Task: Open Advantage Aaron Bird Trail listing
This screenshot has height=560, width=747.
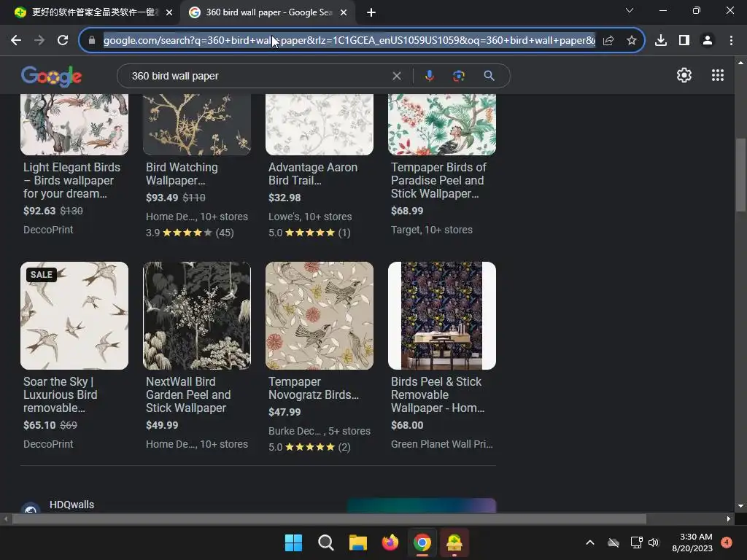Action: [x=312, y=174]
